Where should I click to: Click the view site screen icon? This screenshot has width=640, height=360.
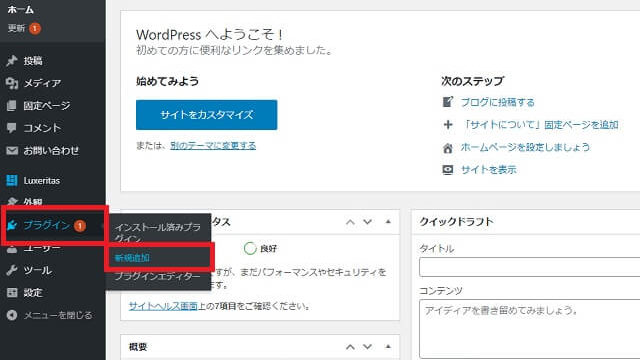click(448, 170)
